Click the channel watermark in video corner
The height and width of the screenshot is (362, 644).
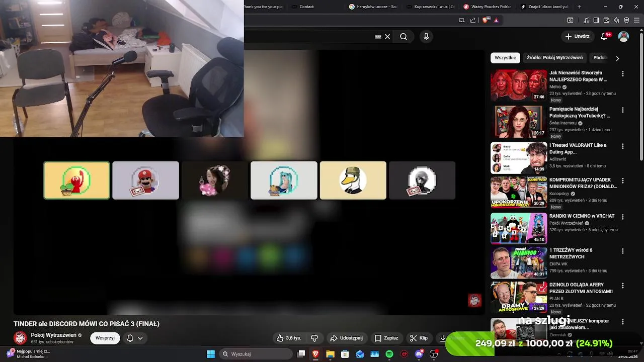[x=474, y=300]
